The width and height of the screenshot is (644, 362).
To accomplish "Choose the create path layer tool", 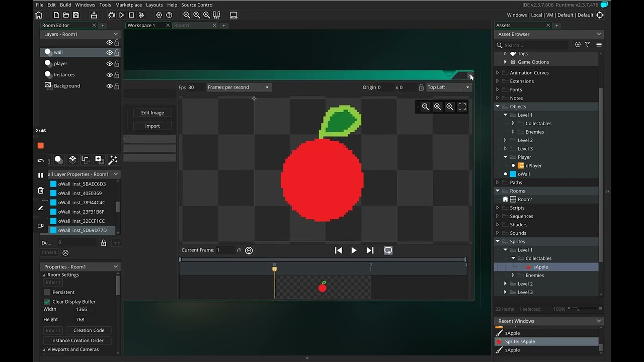I will point(85,159).
